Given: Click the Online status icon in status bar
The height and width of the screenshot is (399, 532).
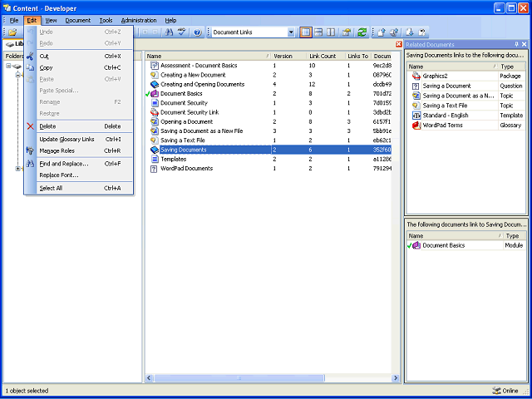Looking at the screenshot, I should click(x=497, y=391).
